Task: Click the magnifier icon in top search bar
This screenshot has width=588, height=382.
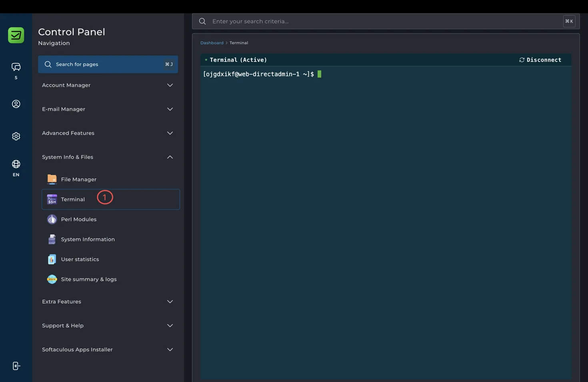Action: tap(202, 21)
